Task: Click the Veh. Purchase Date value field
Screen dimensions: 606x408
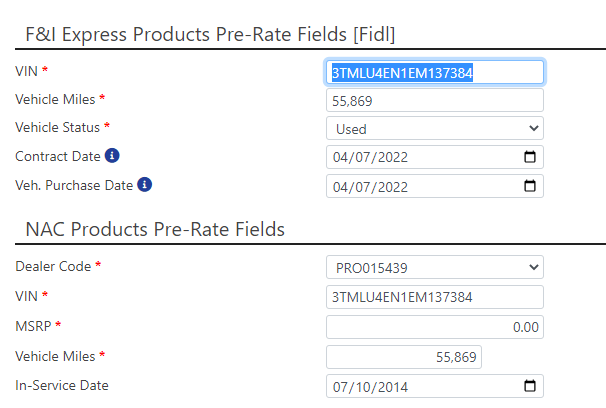Action: (435, 186)
